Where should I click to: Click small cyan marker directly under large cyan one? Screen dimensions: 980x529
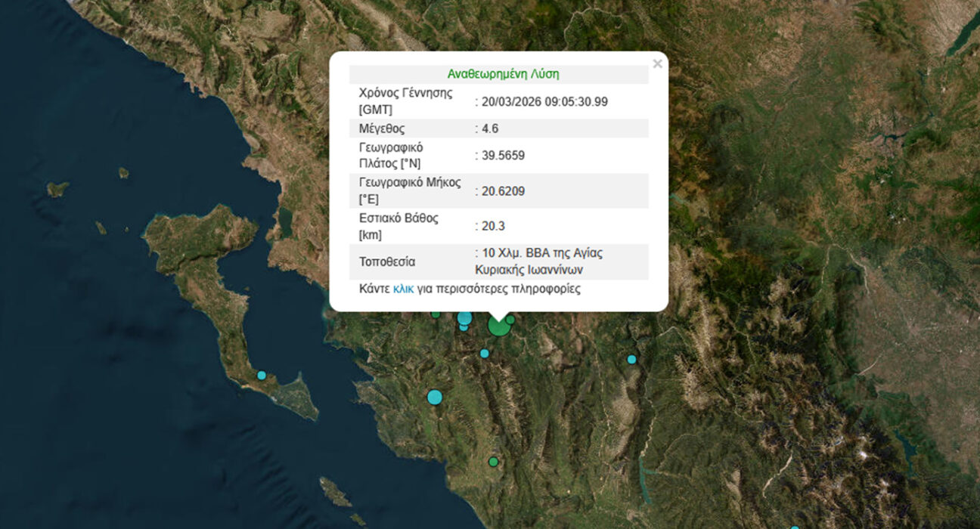[x=464, y=327]
